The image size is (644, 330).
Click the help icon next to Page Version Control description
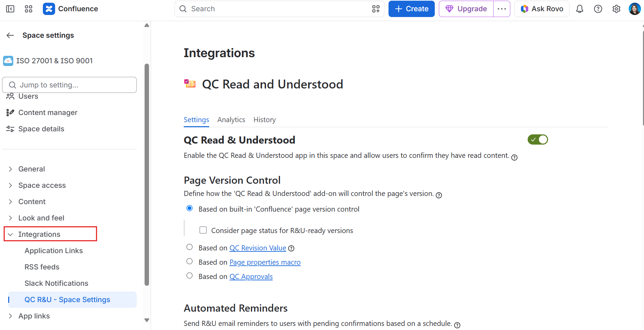439,195
